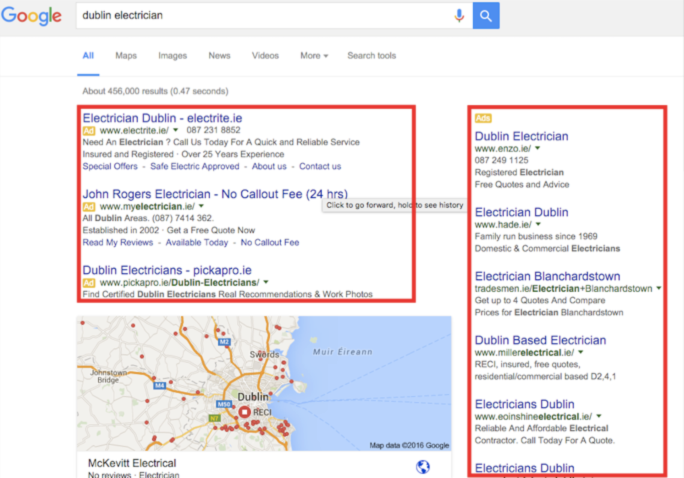Open John Rogers Electrician ad title

click(215, 194)
